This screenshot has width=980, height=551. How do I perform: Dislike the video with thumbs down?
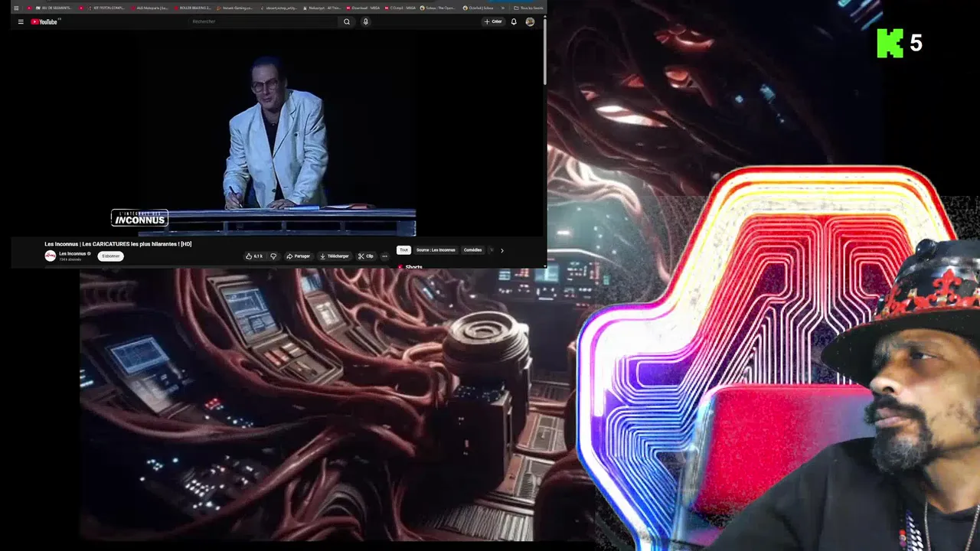tap(273, 256)
